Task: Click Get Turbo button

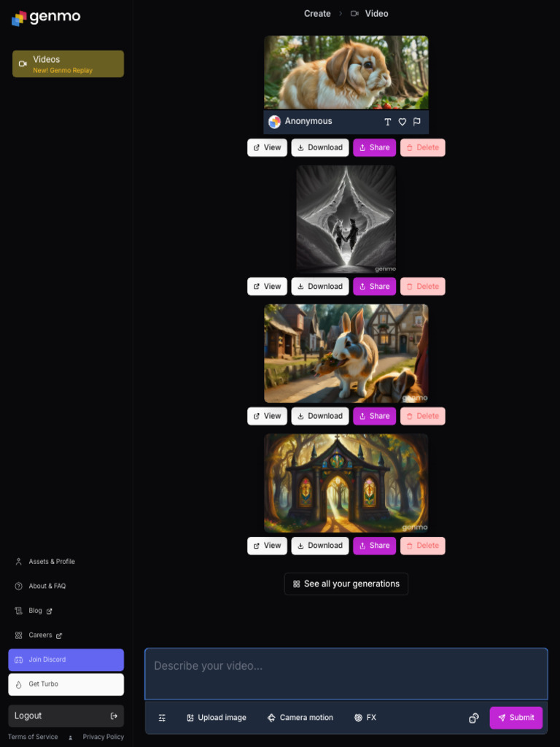Action: coord(66,684)
